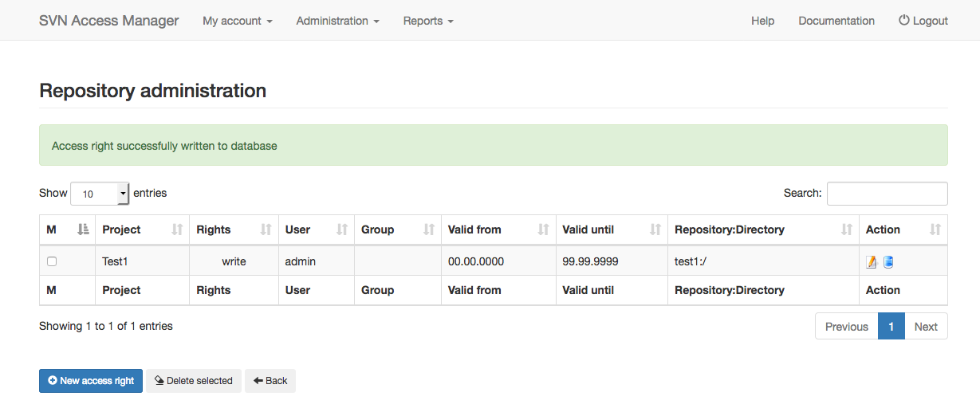
Task: Click the Delete selected button
Action: tap(194, 381)
